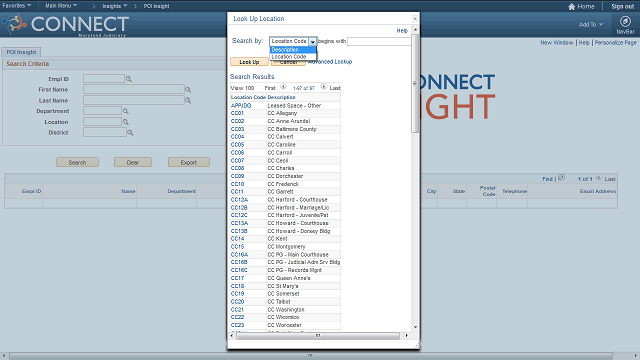640x360 pixels.
Task: Click the page bottom horizontal scrollbar
Action: 311,356
